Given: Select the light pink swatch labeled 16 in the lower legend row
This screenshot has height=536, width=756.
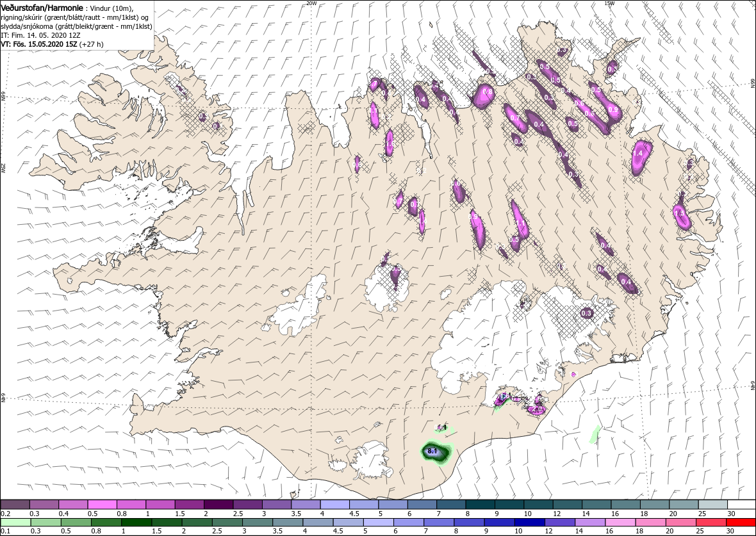Looking at the screenshot, I should pos(620,523).
